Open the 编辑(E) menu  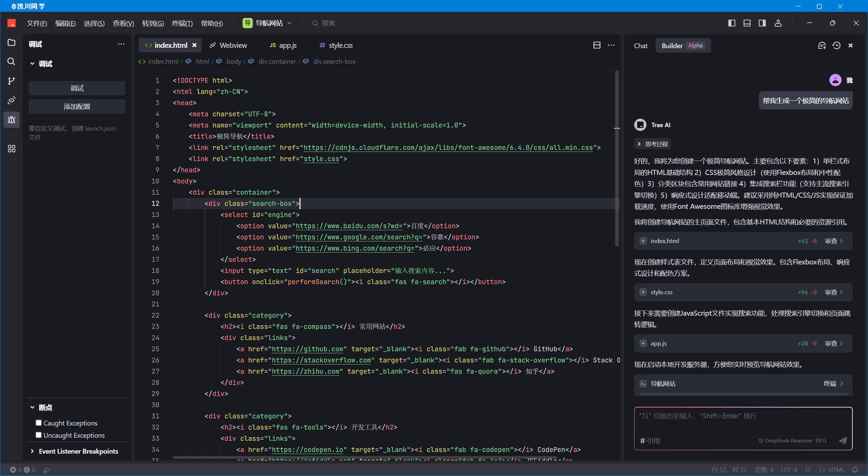(x=65, y=23)
